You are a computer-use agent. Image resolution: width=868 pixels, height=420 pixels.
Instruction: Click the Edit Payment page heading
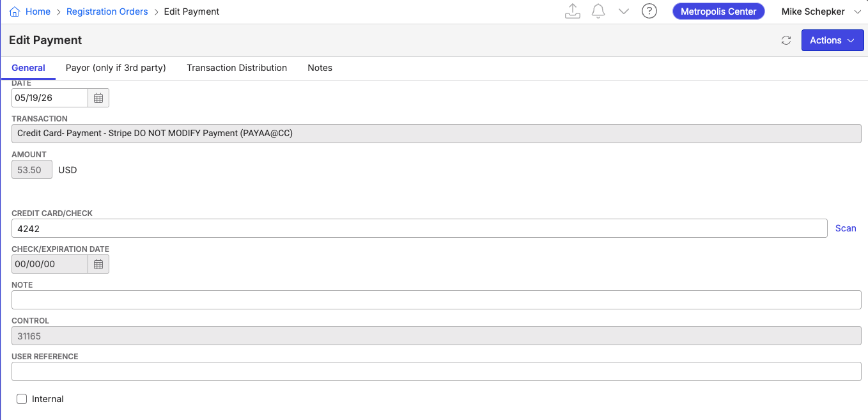[x=45, y=40]
